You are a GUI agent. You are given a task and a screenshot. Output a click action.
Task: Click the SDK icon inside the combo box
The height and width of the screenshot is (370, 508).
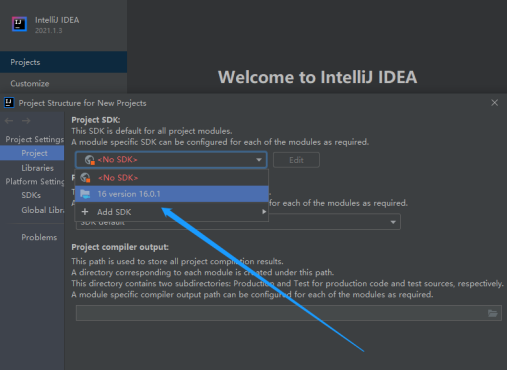click(90, 160)
